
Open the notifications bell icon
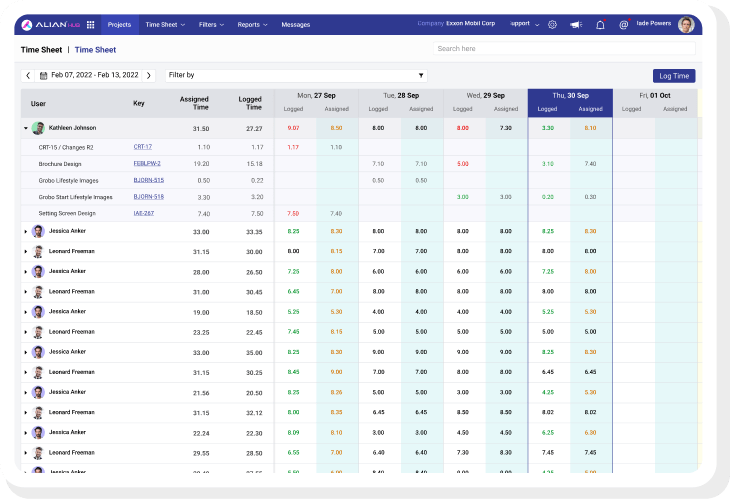click(x=601, y=25)
